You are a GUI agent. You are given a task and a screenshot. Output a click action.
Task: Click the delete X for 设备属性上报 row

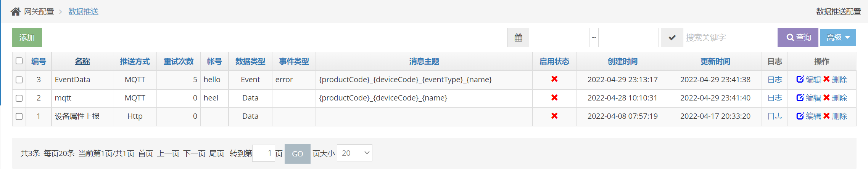point(826,116)
